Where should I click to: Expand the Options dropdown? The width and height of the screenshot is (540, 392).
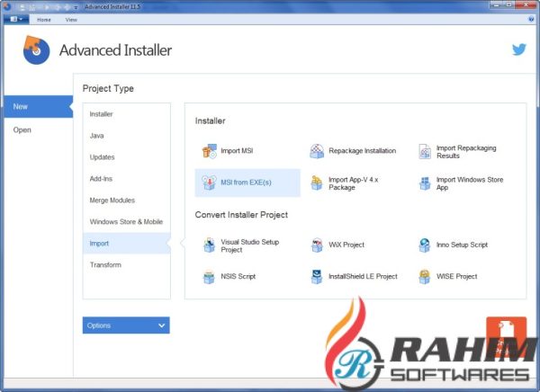(126, 325)
